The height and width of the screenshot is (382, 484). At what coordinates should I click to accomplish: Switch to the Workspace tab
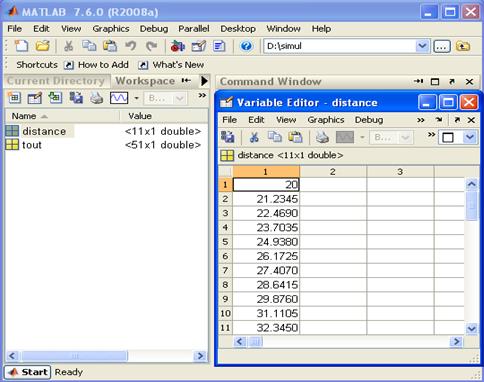point(145,81)
